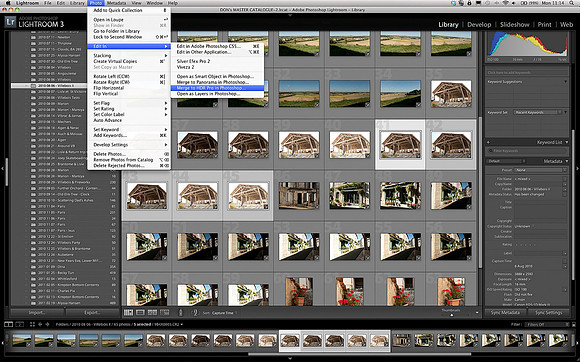The width and height of the screenshot is (580, 362).
Task: Choose Delete Rejected Photos menu item
Action: click(129, 166)
